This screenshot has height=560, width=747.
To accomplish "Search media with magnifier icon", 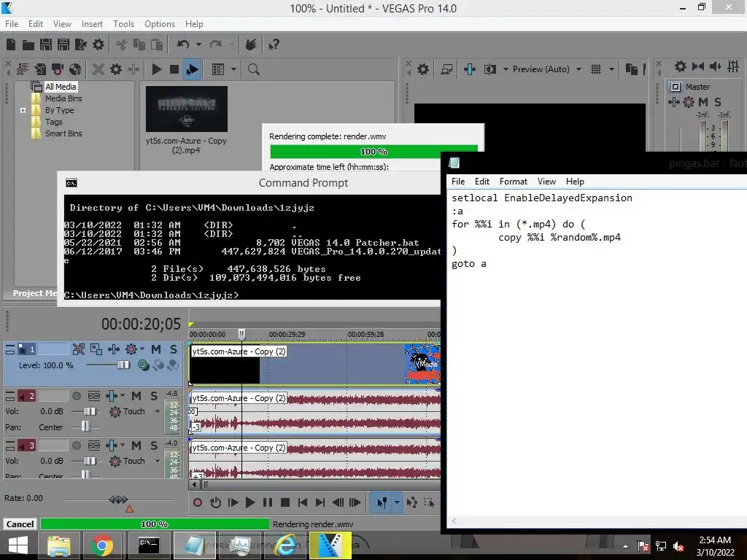I will pyautogui.click(x=253, y=69).
